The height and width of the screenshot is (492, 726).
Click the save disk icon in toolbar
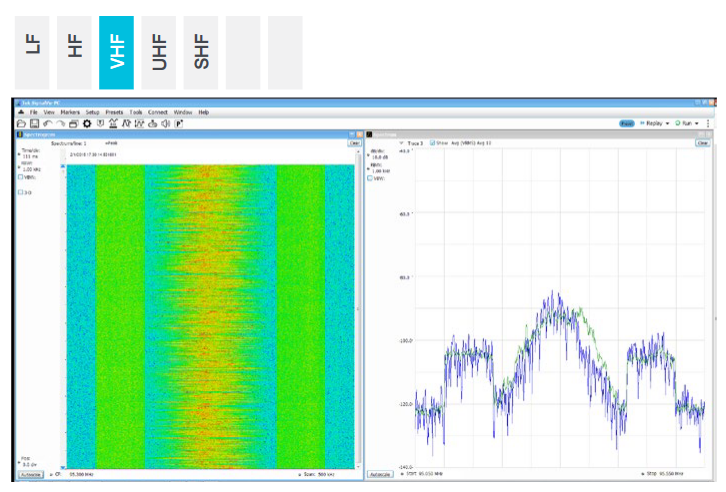pos(35,123)
